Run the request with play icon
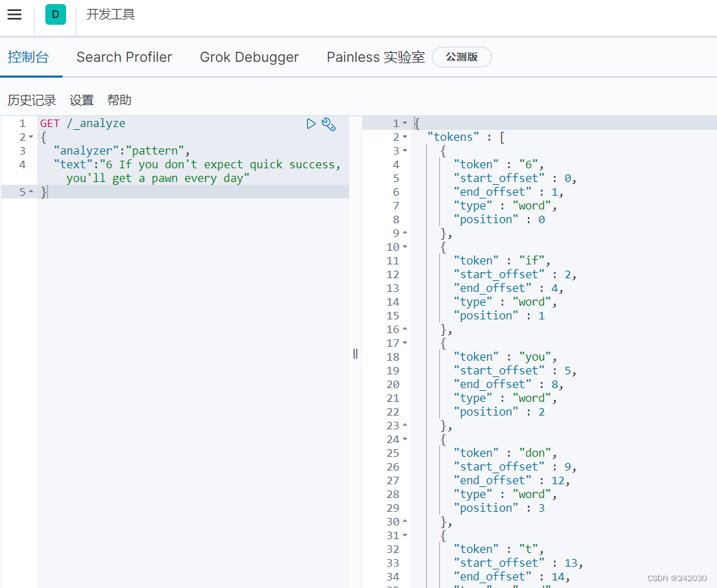The image size is (717, 588). coord(311,124)
